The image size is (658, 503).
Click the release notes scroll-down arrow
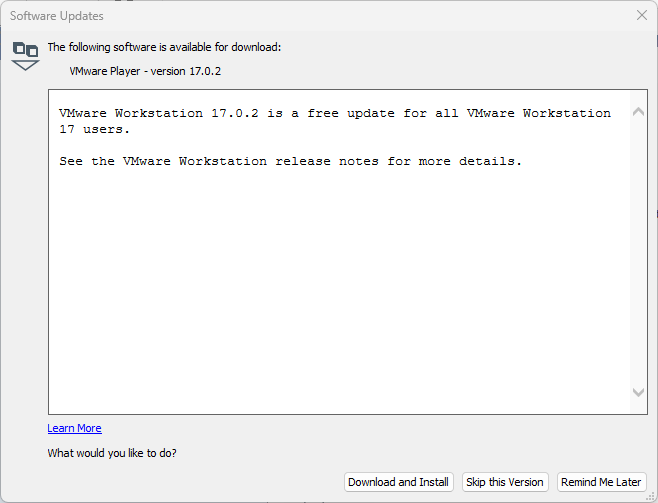pyautogui.click(x=638, y=392)
